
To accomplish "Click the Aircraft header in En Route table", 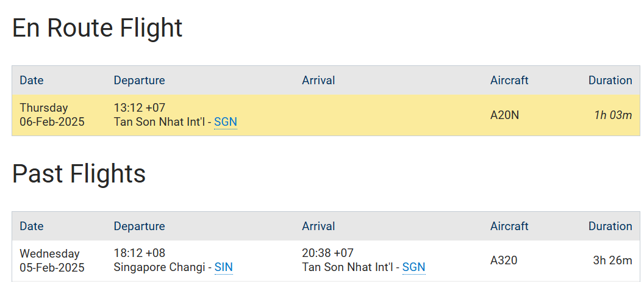I will tap(509, 80).
